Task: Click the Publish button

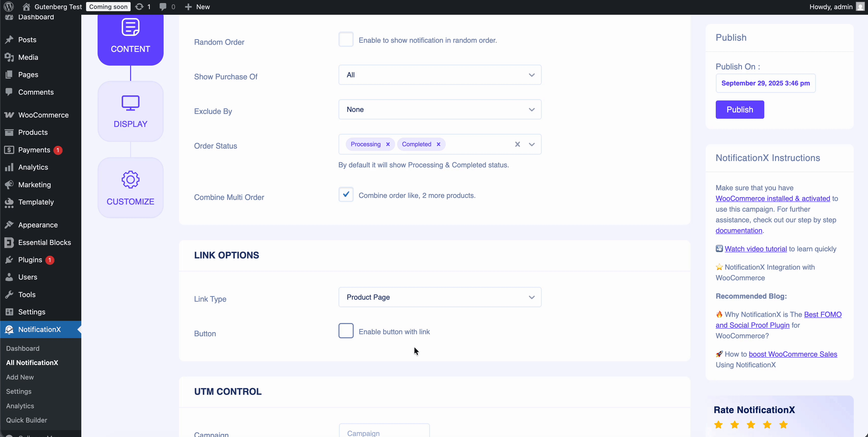Action: [x=740, y=110]
